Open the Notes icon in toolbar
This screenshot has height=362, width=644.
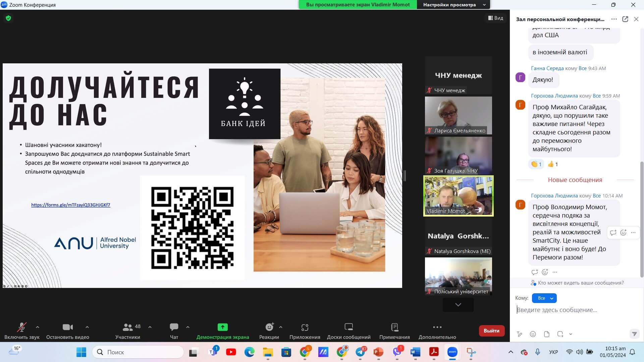point(394,327)
